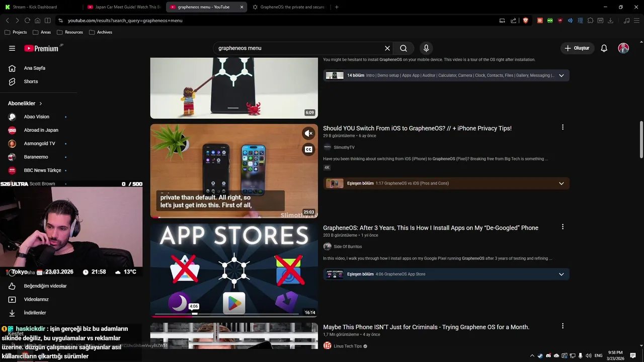
Task: Toggle the browser sidebar panel
Action: point(47,21)
